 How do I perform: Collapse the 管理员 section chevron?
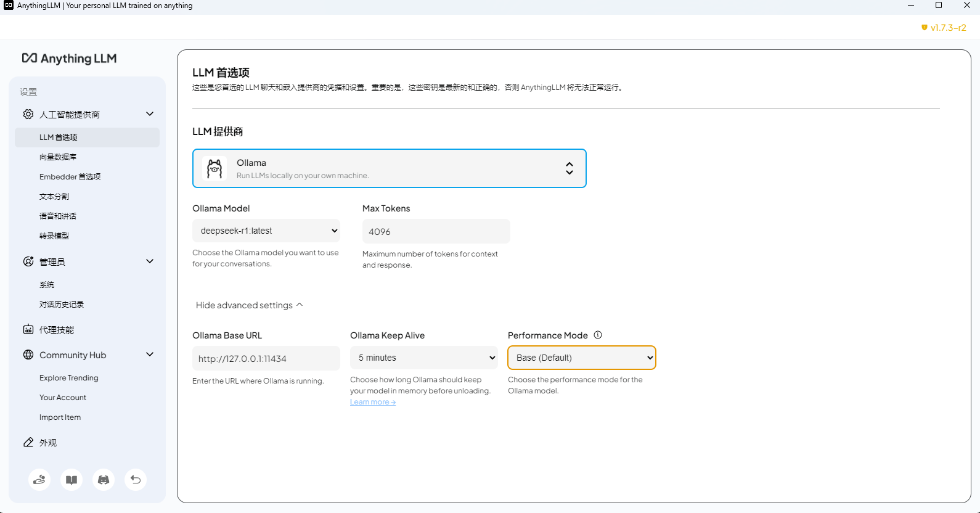[150, 261]
